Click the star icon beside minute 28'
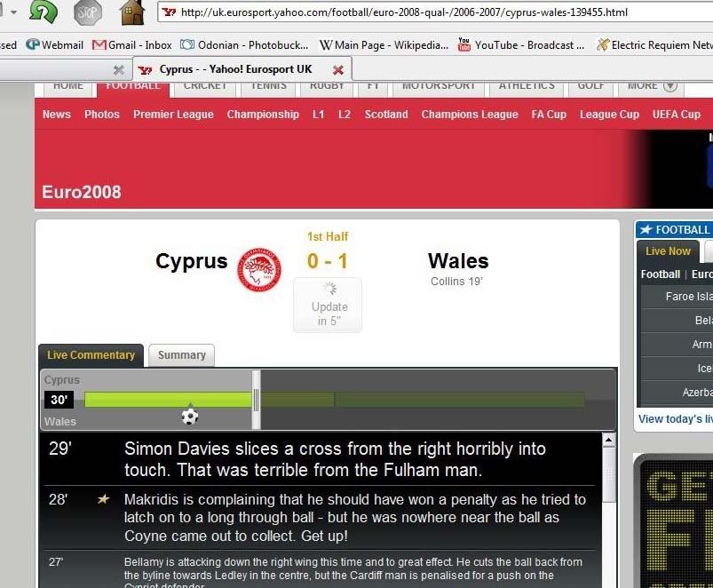The height and width of the screenshot is (588, 713). (103, 499)
